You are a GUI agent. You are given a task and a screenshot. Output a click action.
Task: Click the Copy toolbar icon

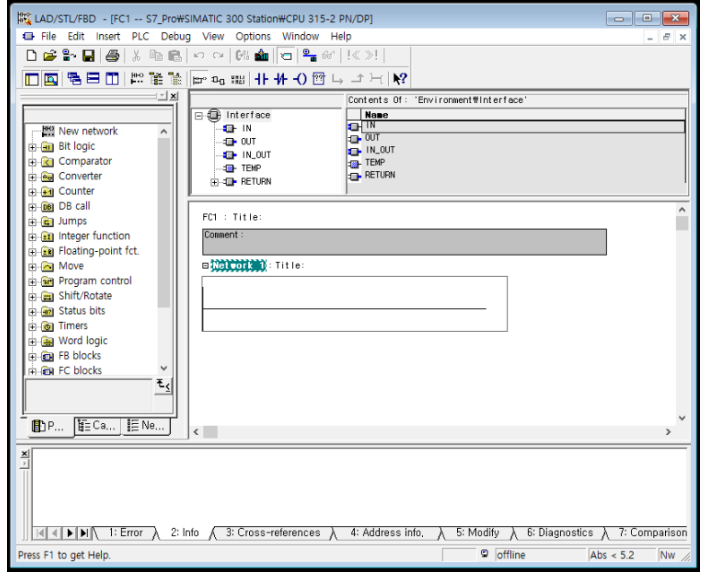[156, 56]
